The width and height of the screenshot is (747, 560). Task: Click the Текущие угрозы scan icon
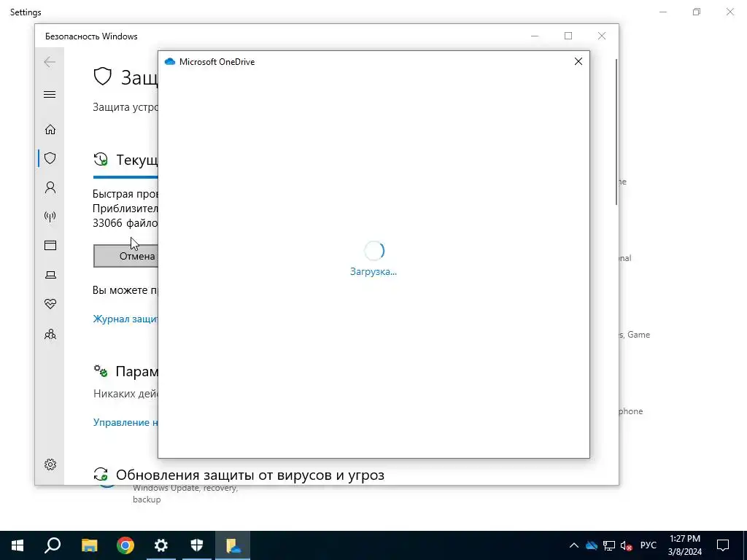101,160
